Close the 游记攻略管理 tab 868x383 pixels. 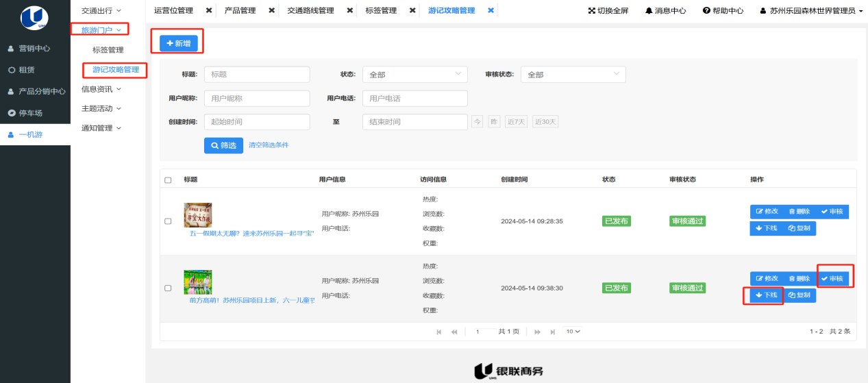coord(491,11)
